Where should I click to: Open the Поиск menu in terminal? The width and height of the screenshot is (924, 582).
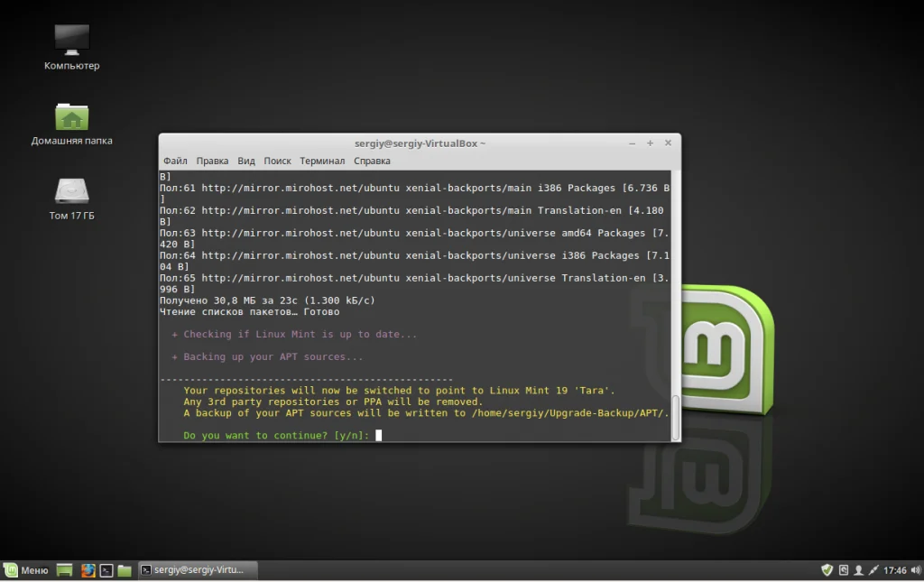pos(278,161)
